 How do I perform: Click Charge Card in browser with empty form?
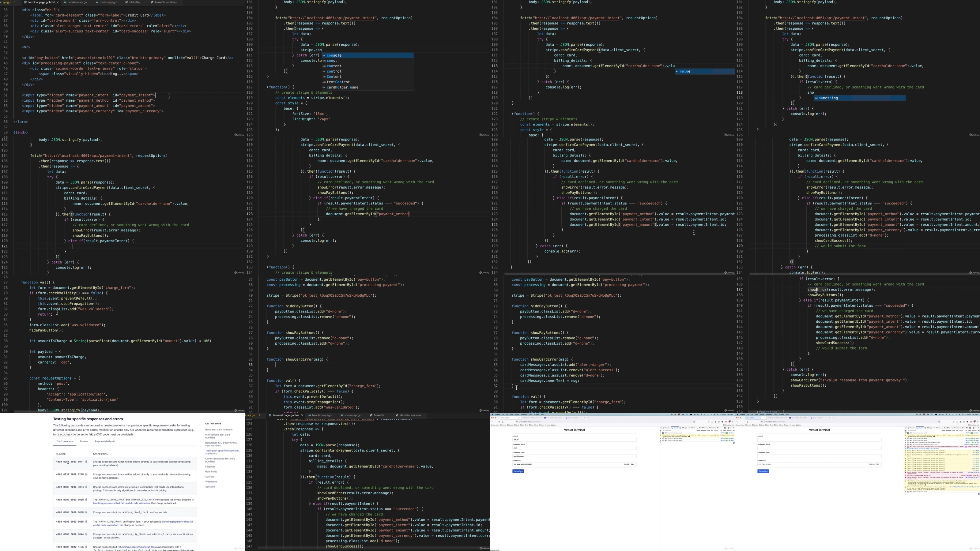tap(763, 471)
